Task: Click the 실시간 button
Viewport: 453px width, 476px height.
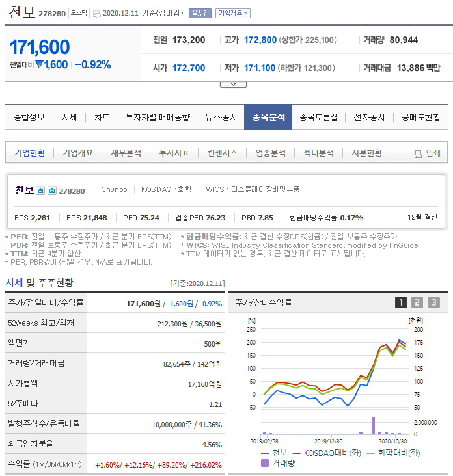Action: tap(200, 14)
